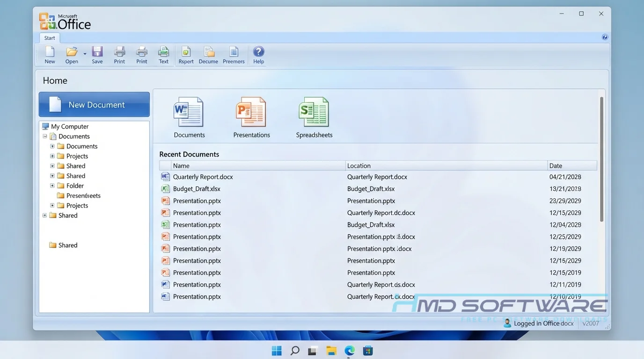Expand the nested Documents subfolder
644x359 pixels.
[x=52, y=146]
